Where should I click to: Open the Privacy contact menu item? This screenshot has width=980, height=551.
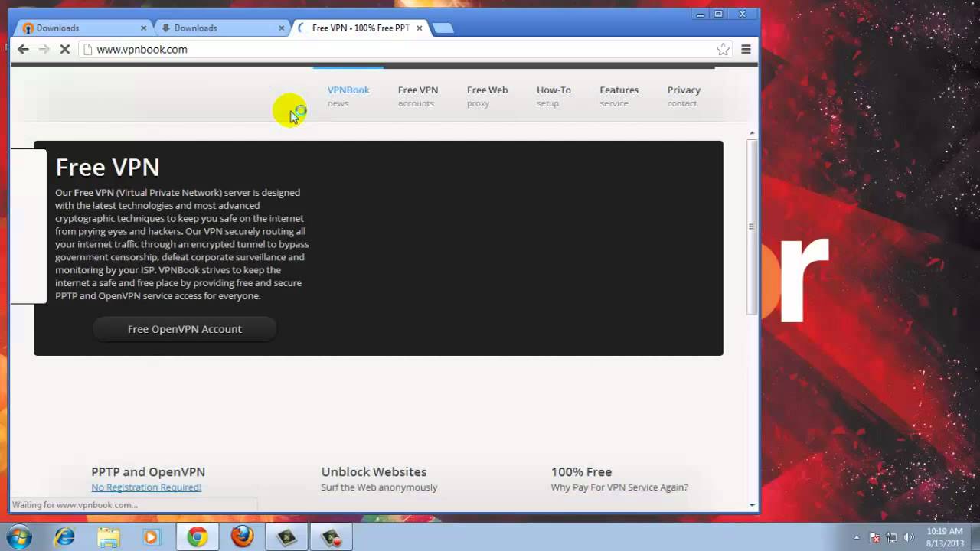click(684, 96)
